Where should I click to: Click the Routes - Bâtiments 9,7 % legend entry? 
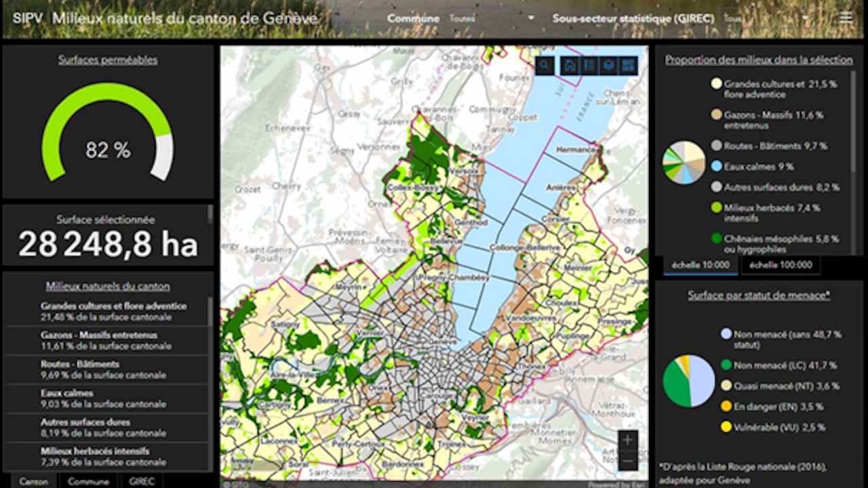pyautogui.click(x=769, y=146)
